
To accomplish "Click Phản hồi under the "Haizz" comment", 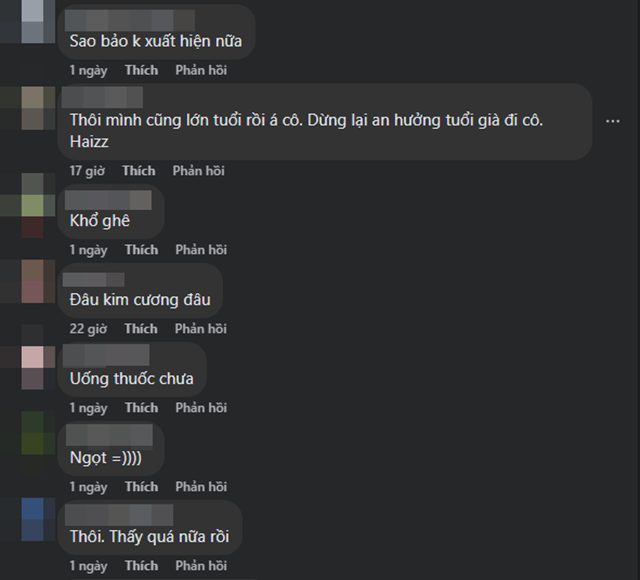I will tap(198, 171).
